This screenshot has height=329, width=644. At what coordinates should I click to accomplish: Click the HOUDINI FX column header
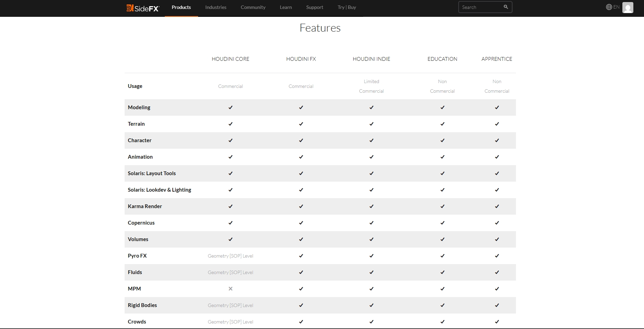[301, 59]
